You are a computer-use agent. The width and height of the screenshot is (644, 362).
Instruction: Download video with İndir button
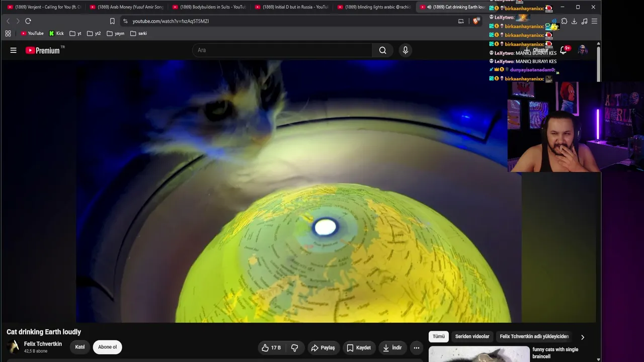(x=392, y=347)
